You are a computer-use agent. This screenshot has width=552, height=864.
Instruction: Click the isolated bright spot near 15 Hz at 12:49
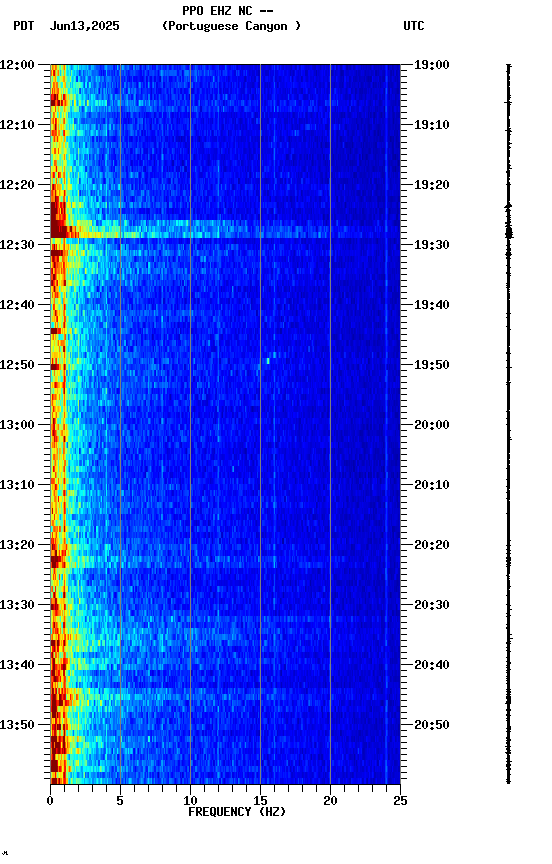click(x=268, y=361)
